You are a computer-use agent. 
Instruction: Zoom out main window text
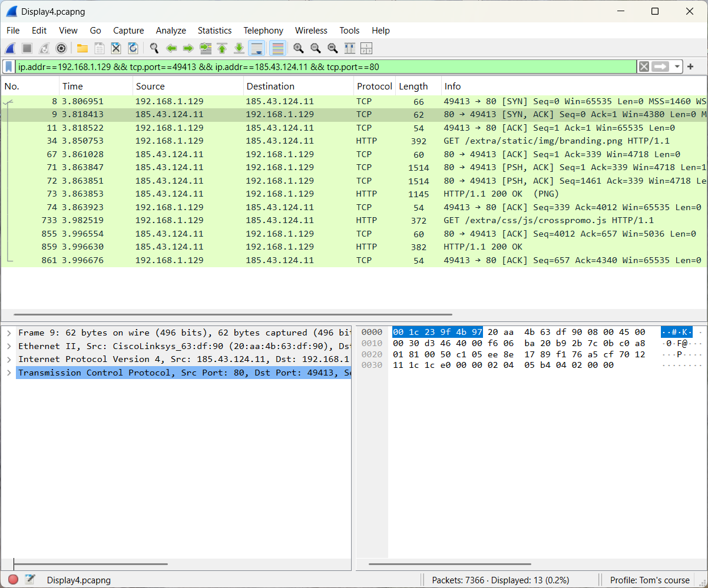(316, 48)
